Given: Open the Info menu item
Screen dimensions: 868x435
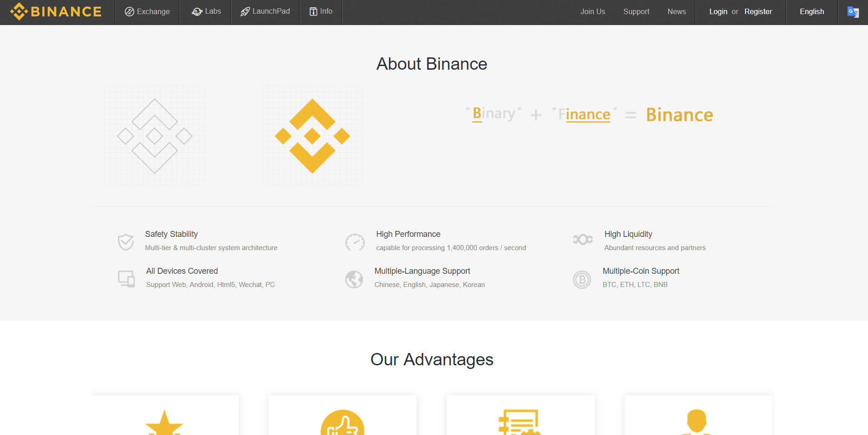Looking at the screenshot, I should (321, 11).
